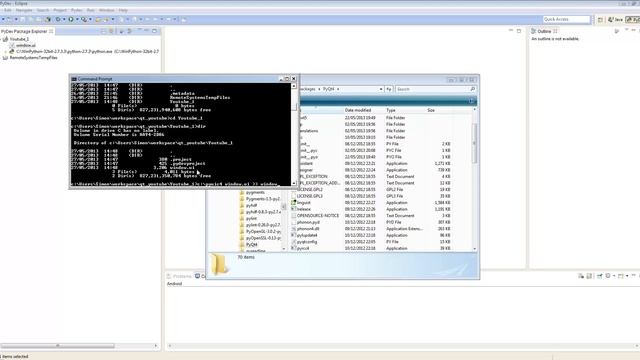
Task: Click the Explorer help icon
Action: pos(471,101)
